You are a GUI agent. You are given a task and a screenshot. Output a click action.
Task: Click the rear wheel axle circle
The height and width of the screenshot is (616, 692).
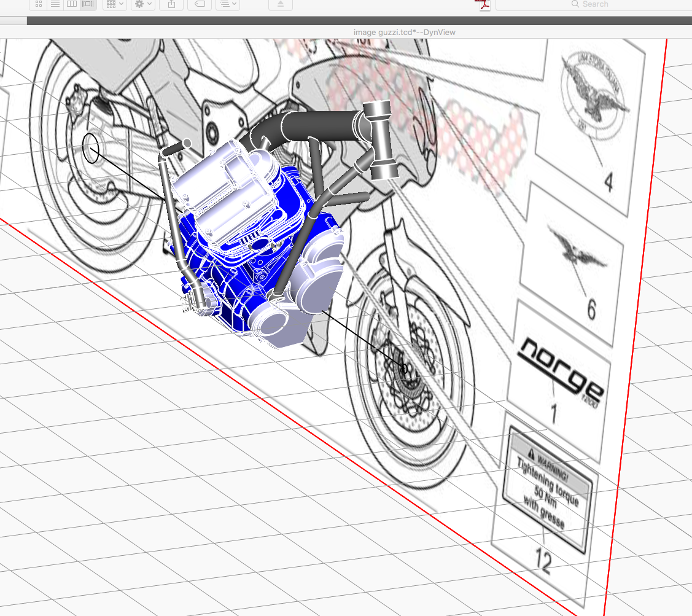tap(90, 149)
